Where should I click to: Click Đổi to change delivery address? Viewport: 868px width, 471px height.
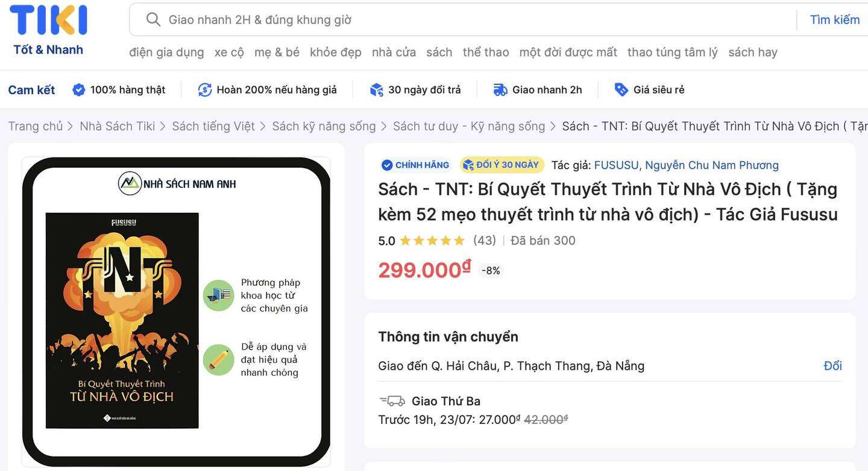point(832,365)
